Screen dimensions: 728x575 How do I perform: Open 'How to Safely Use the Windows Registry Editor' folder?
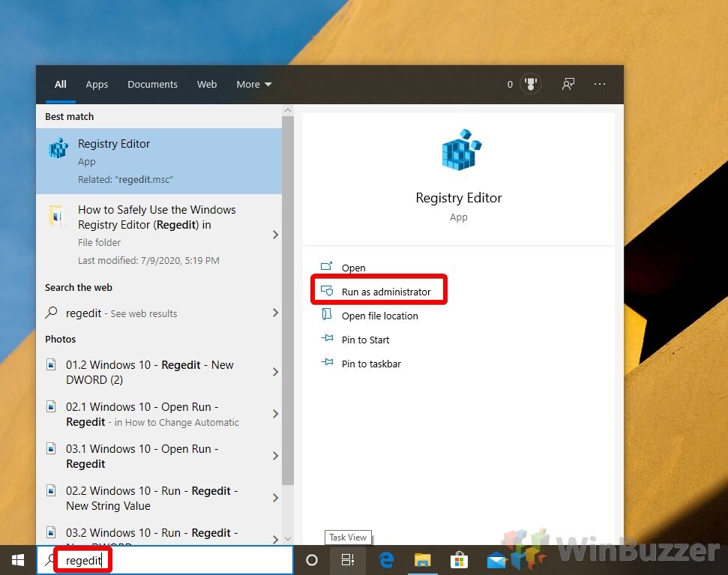pos(159,235)
